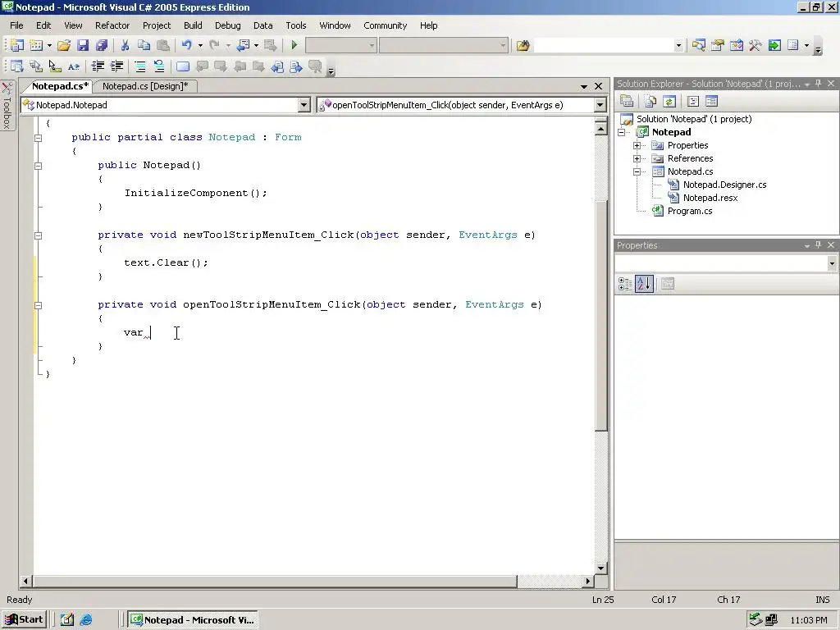Click the Save All icon
Viewport: 840px width, 630px height.
(101, 46)
